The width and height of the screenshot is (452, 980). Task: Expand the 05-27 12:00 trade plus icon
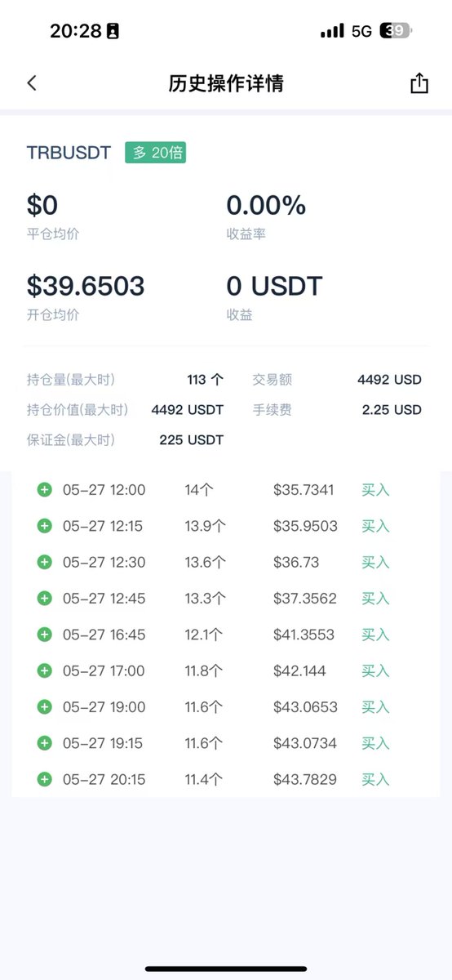[45, 490]
